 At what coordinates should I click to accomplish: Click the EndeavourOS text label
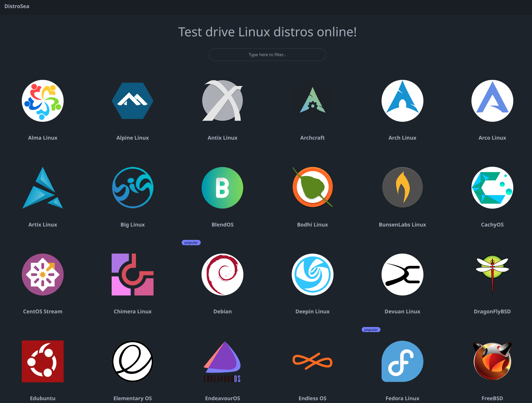click(222, 398)
